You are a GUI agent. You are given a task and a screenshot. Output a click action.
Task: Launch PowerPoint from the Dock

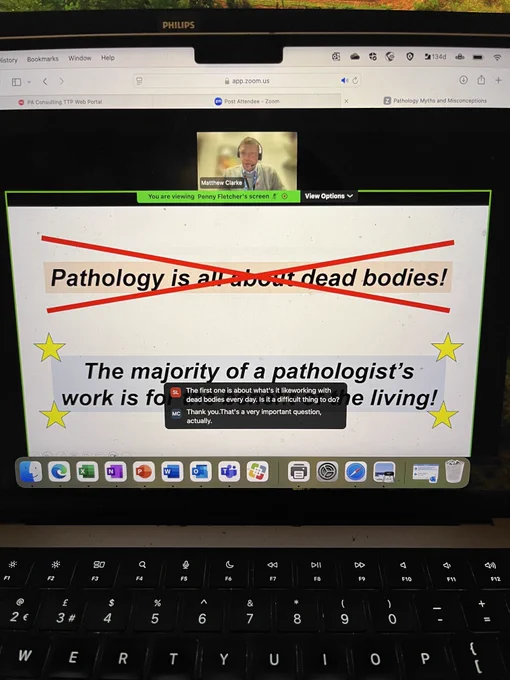click(x=144, y=471)
